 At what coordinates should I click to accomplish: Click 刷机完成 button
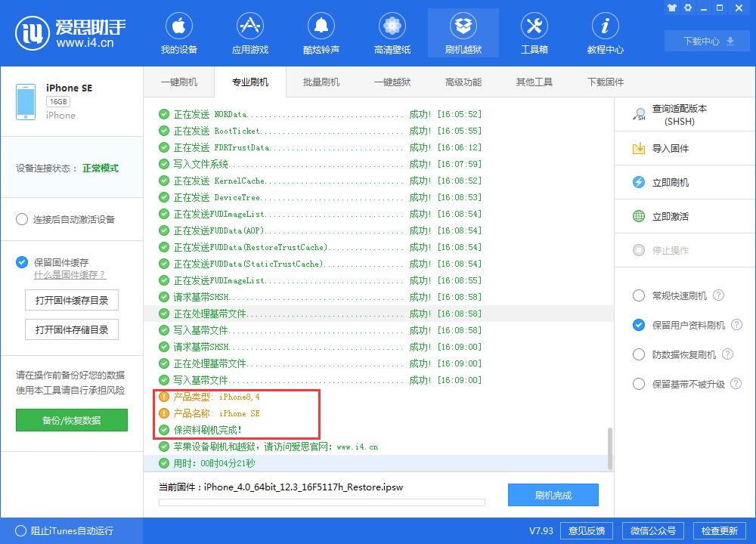click(x=553, y=495)
